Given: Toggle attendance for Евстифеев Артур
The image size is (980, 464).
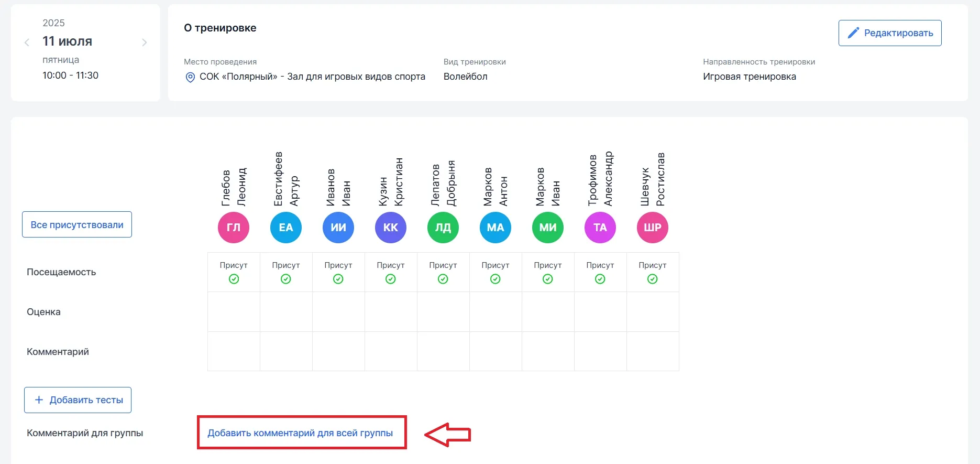Looking at the screenshot, I should point(286,272).
